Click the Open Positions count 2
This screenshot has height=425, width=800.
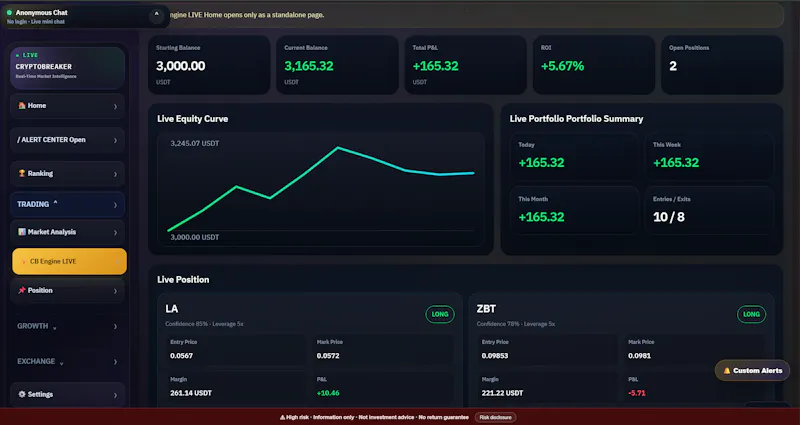point(673,66)
